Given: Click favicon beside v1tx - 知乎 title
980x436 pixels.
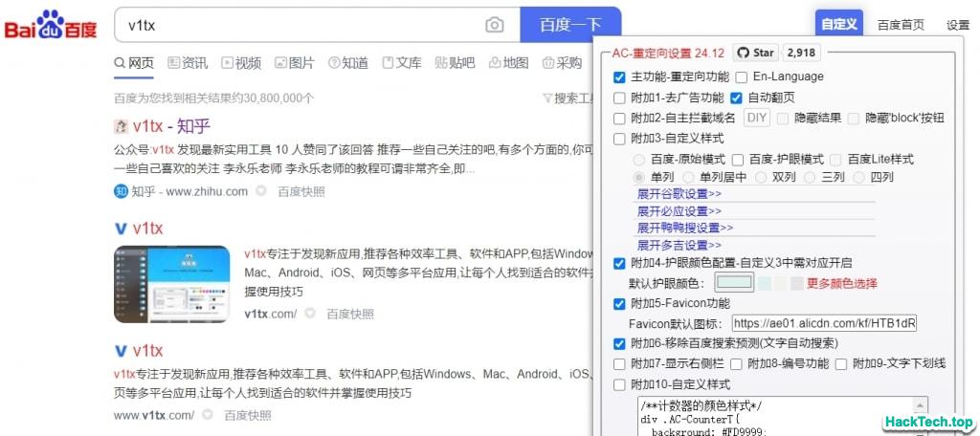Looking at the screenshot, I should click(x=121, y=127).
